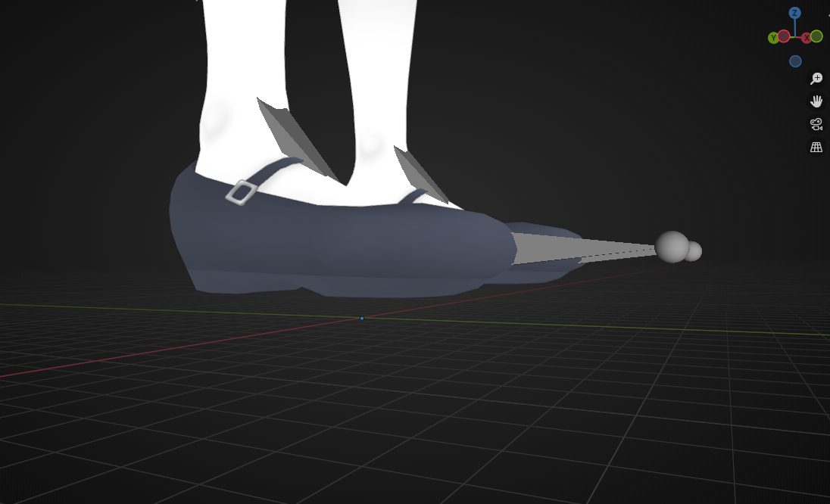
Task: Click the magnifier zoom view icon
Action: click(x=816, y=79)
